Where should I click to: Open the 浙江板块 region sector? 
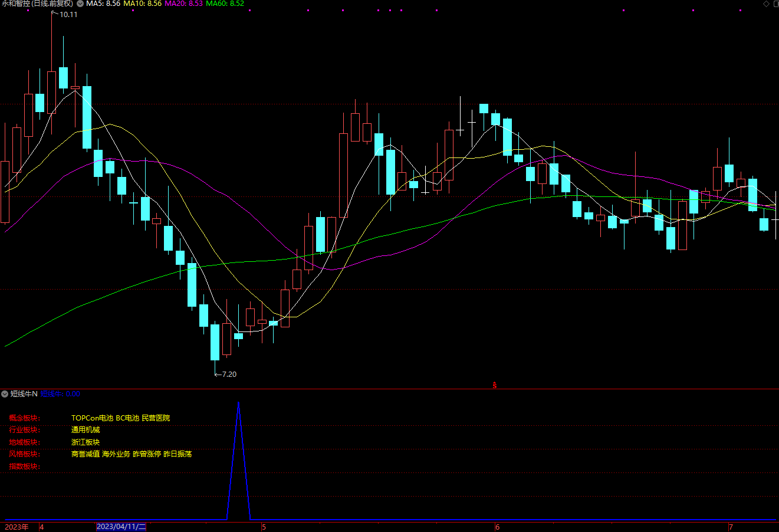(x=86, y=442)
